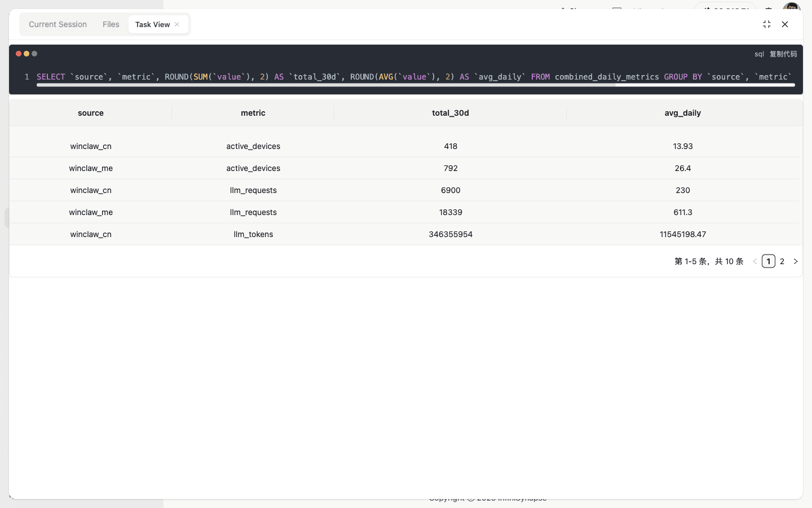Viewport: 812px width, 508px height.
Task: Click the avg_daily value 230
Action: tap(683, 190)
